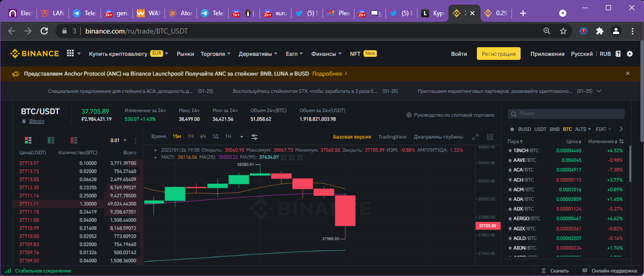Add 1INCH/BTC to favorites
644x276 pixels.
pos(509,151)
